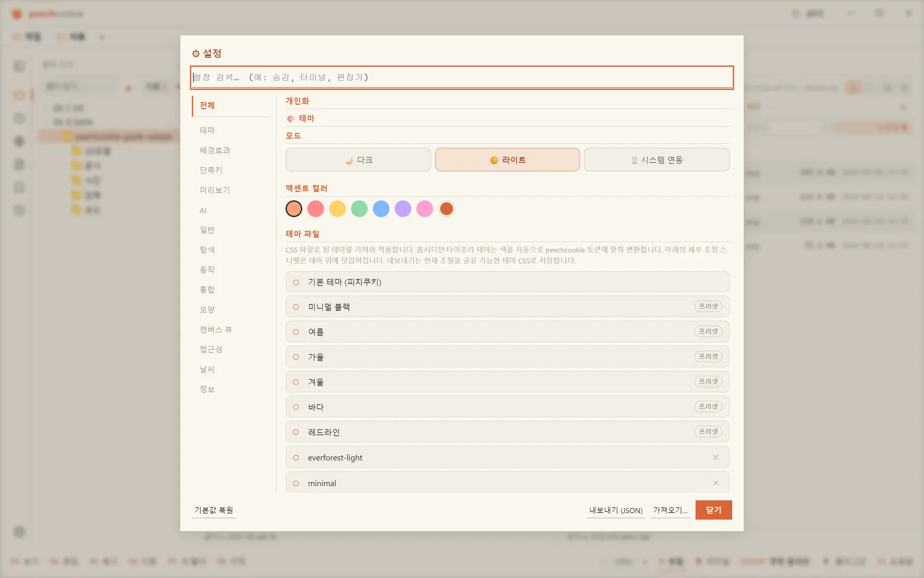Remove the everforest-light theme with its X
This screenshot has width=924, height=578.
click(716, 457)
